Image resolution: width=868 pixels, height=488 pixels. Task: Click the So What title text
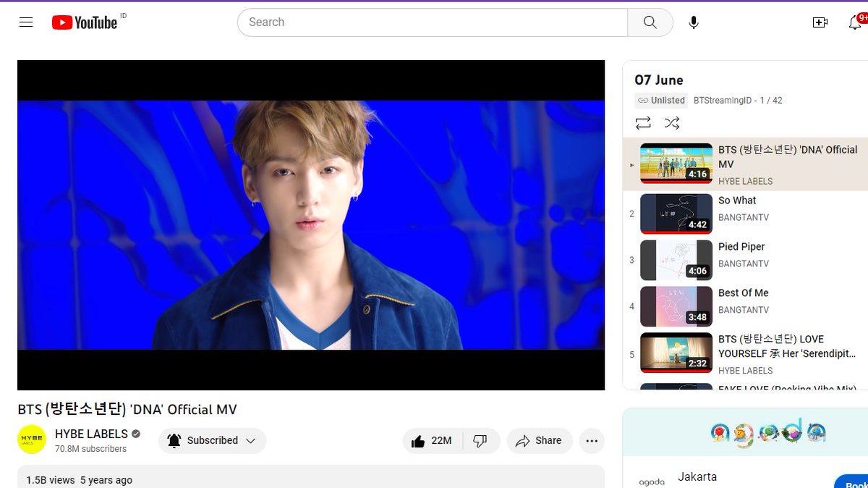[x=737, y=201]
